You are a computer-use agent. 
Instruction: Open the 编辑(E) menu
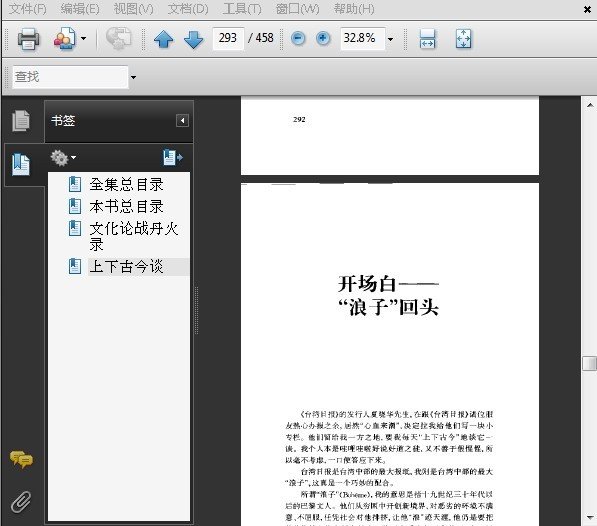click(x=80, y=8)
